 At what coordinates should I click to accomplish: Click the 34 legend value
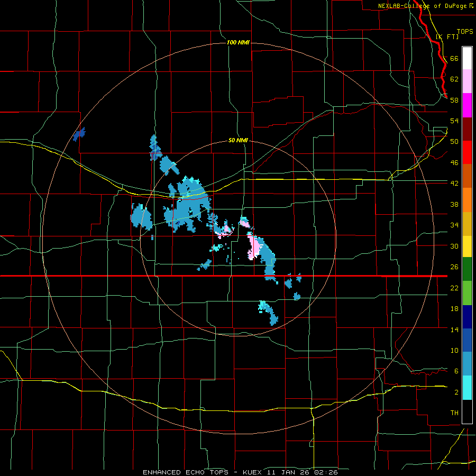tap(454, 225)
